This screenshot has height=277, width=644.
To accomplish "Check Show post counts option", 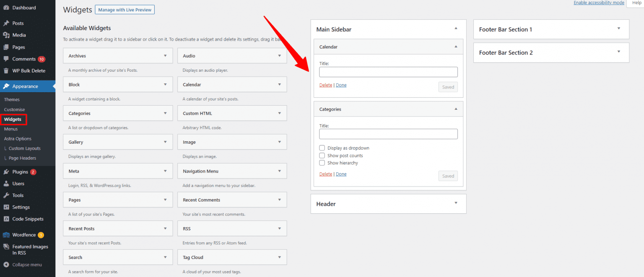I will [322, 155].
